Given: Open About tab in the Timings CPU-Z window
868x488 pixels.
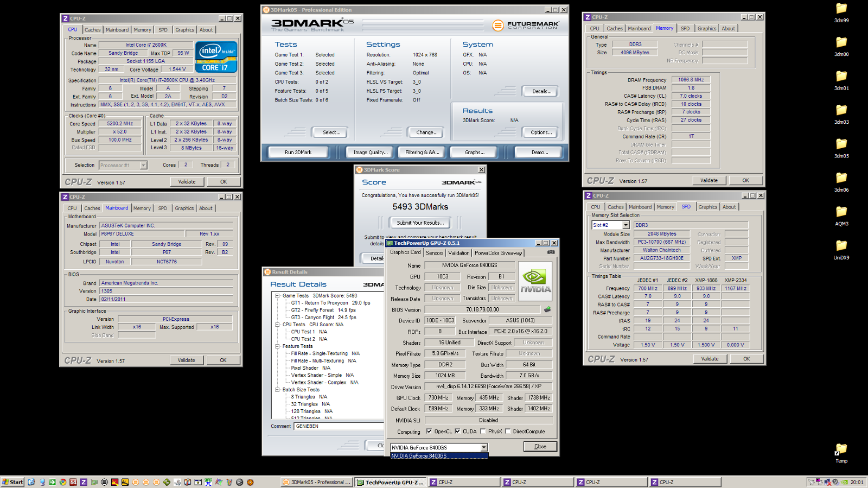Looking at the screenshot, I should pyautogui.click(x=728, y=29).
